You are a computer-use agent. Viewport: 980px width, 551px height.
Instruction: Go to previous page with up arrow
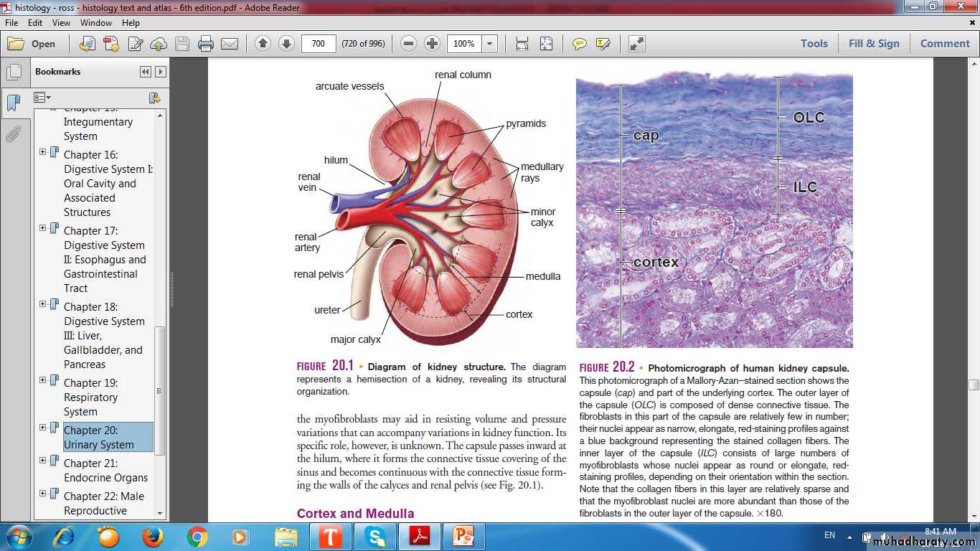[x=263, y=44]
